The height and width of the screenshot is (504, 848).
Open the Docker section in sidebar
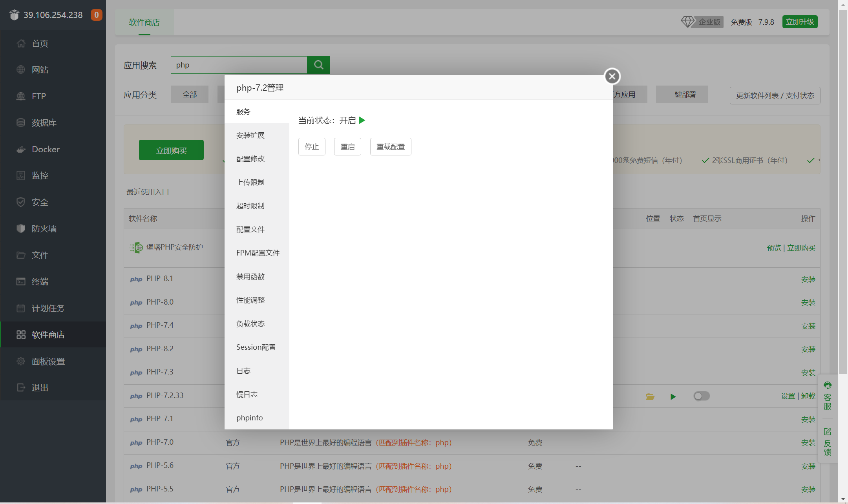45,149
